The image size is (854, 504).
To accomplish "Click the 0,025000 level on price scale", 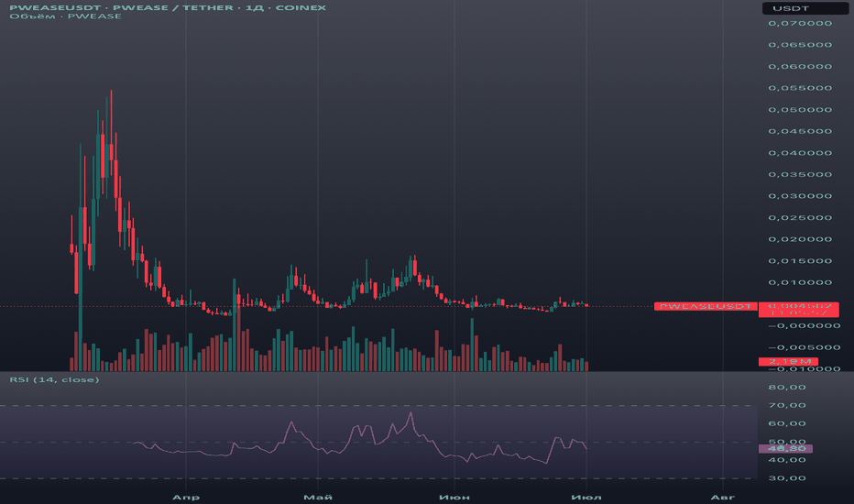I will point(799,218).
